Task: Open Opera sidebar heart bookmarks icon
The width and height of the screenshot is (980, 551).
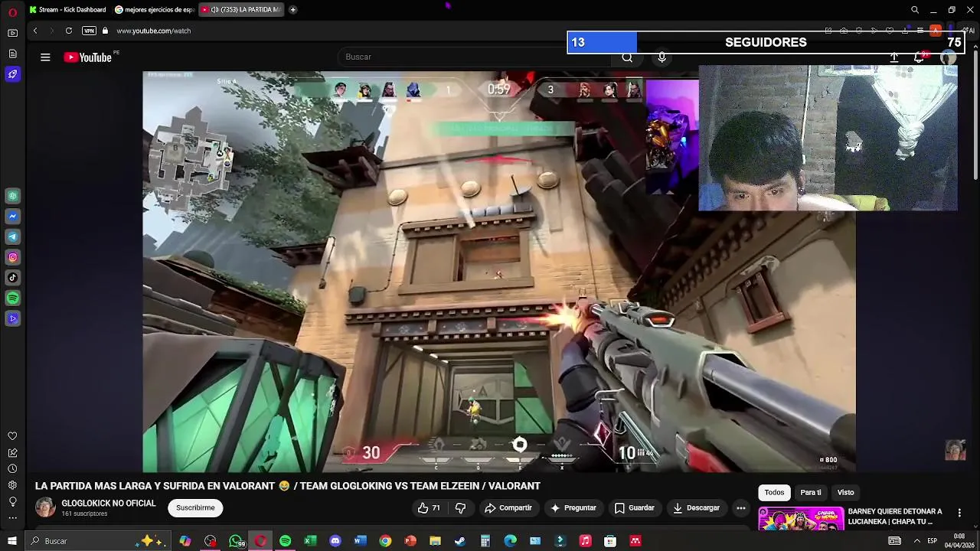Action: [x=12, y=436]
